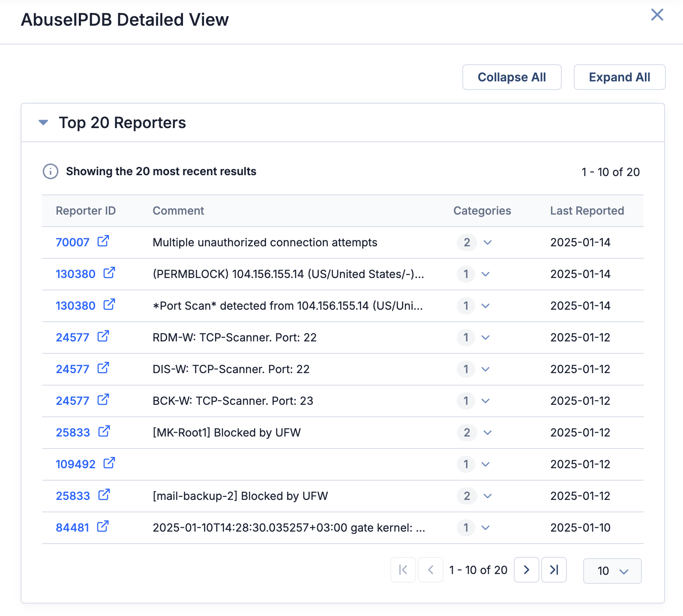Screen dimensions: 683x616
Task: Open external link icon in the PERMBLOCK row
Action: pos(109,273)
